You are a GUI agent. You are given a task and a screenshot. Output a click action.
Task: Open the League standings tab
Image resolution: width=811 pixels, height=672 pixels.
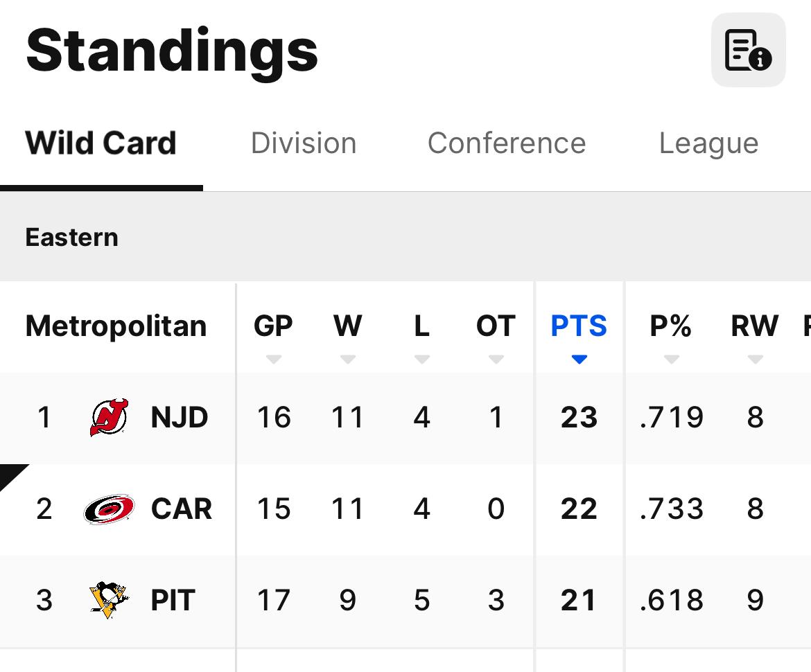[708, 143]
